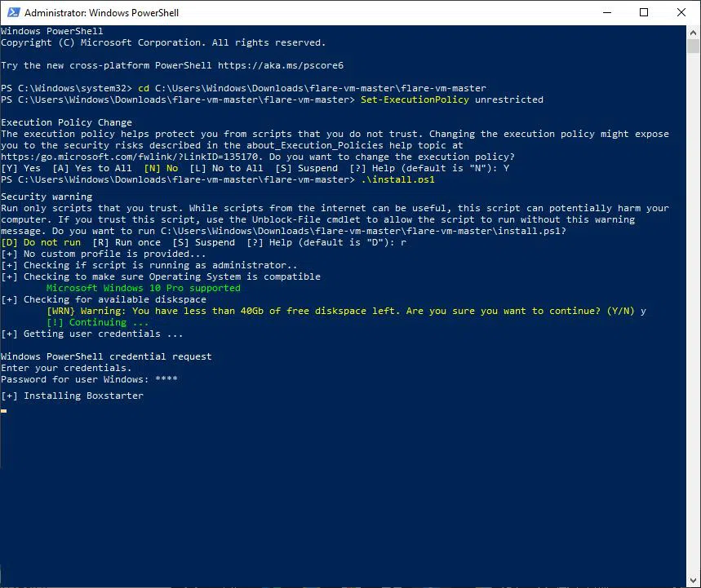Click the "[Y] Yes" option text
701x588 pixels.
[x=20, y=168]
